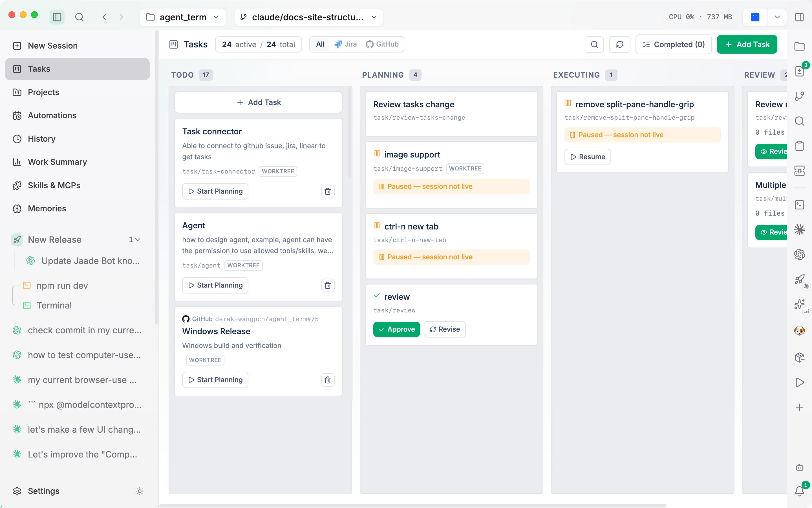The width and height of the screenshot is (812, 508).
Task: Collapse the New Release group chevron
Action: [138, 240]
